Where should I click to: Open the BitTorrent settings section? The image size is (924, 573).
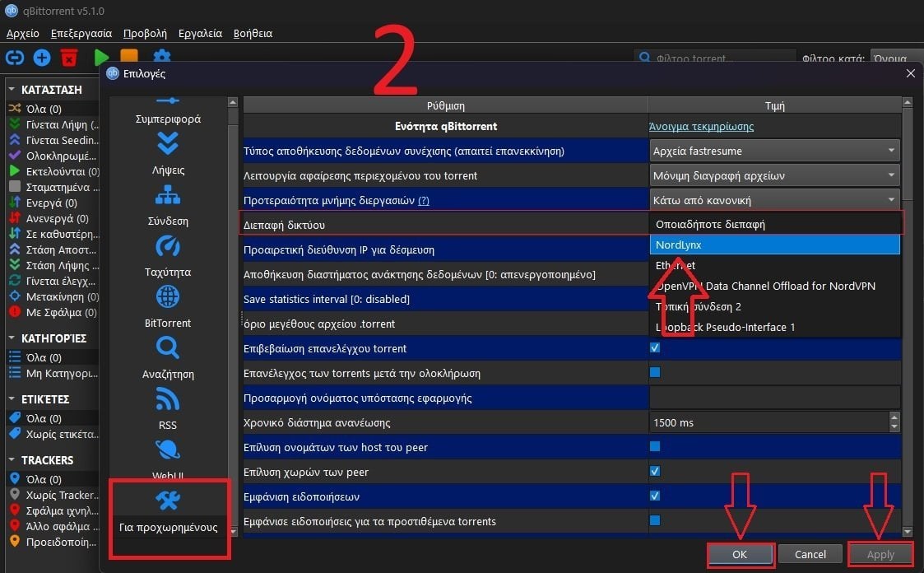coord(168,306)
